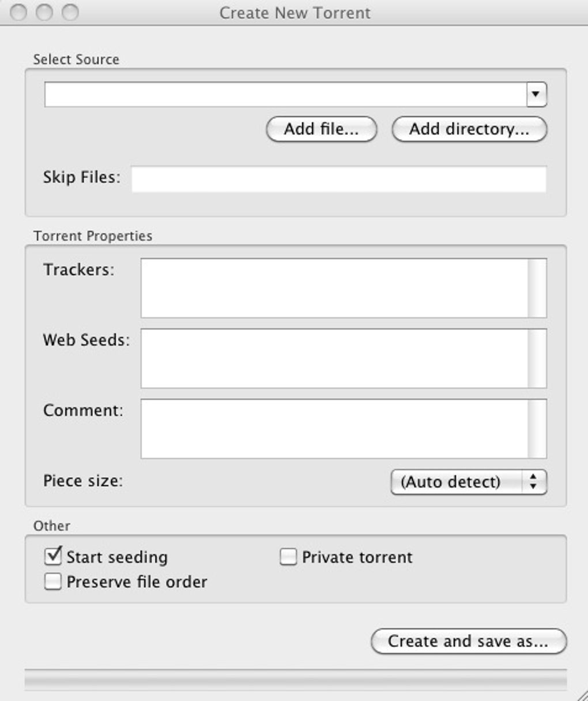Open the Piece size Auto detect dropdown

468,482
